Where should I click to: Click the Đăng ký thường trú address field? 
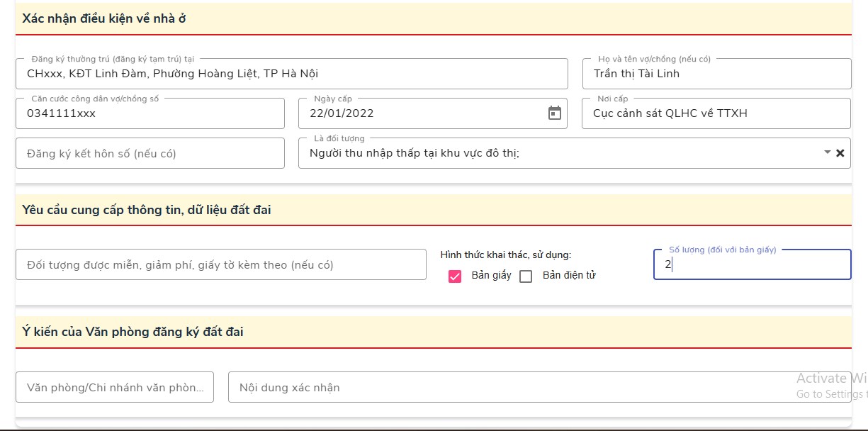coord(291,74)
